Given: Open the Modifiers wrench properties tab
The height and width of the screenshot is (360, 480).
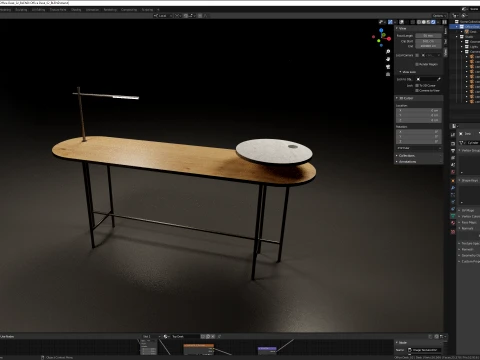Looking at the screenshot, I should point(453,188).
